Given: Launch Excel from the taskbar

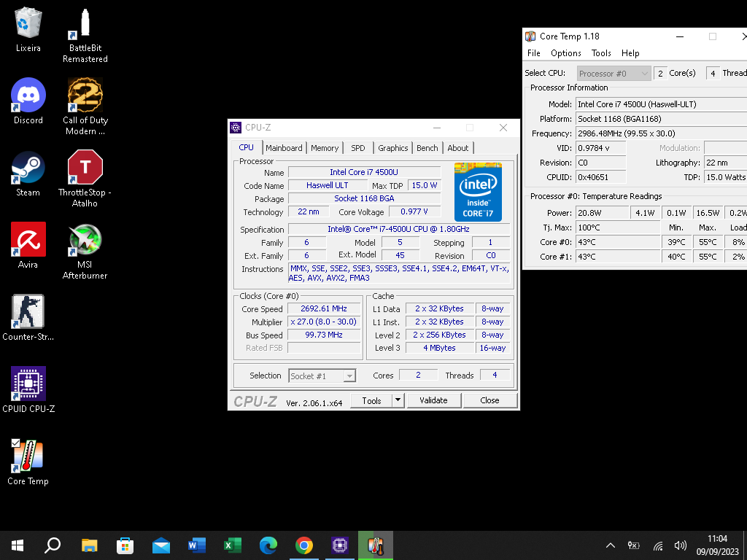Looking at the screenshot, I should click(233, 545).
